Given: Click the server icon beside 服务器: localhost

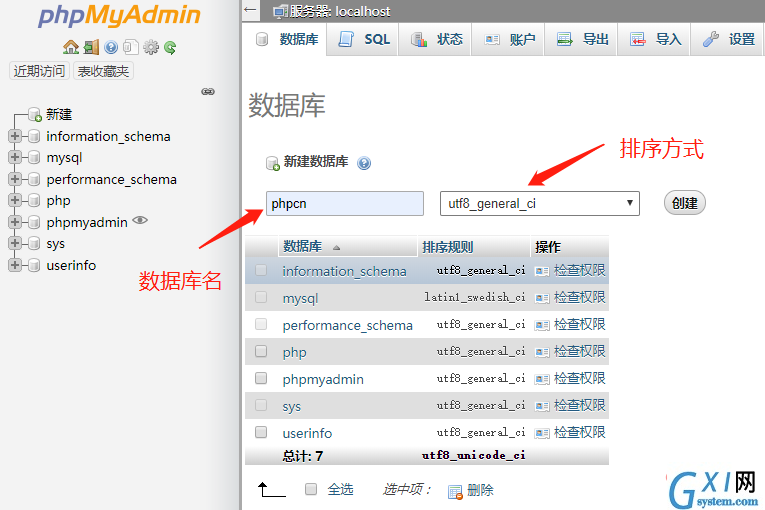Looking at the screenshot, I should click(x=280, y=11).
